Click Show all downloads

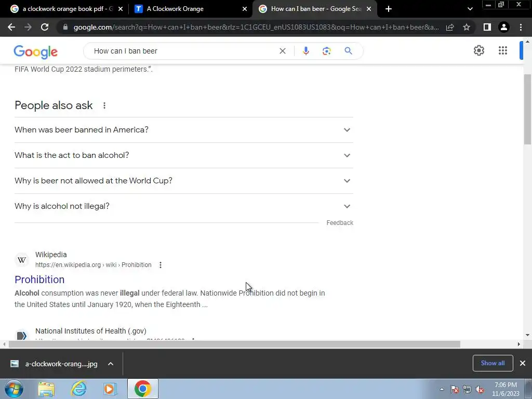pyautogui.click(x=493, y=363)
